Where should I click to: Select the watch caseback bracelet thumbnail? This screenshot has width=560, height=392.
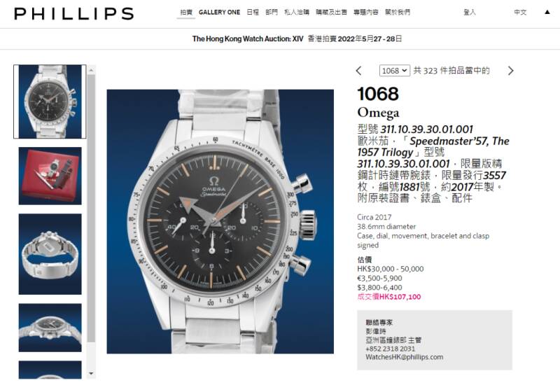pos(50,254)
